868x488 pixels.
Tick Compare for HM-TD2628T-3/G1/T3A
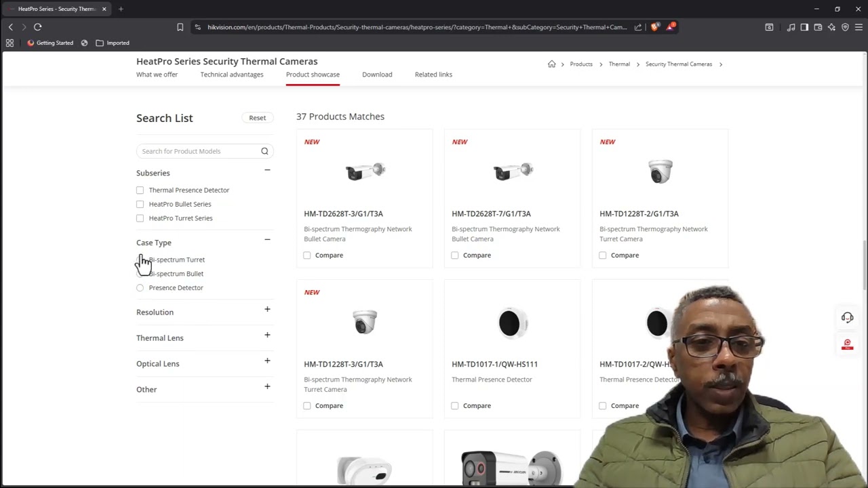coord(307,256)
